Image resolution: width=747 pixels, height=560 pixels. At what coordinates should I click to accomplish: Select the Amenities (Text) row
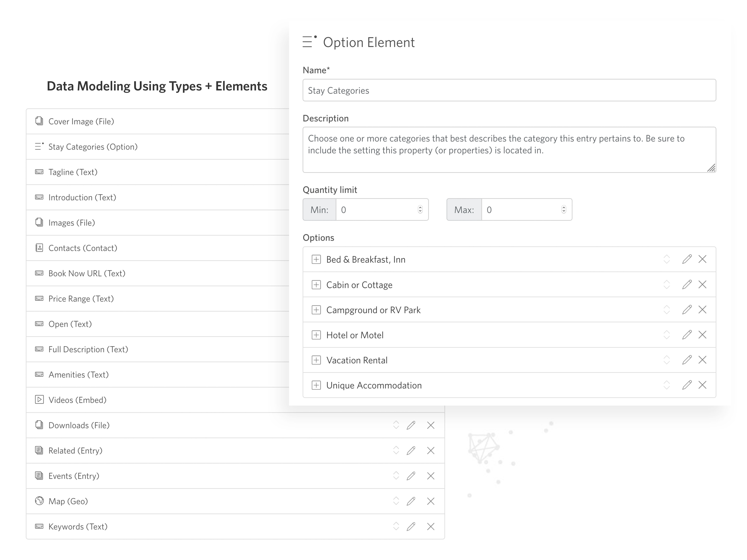[158, 375]
